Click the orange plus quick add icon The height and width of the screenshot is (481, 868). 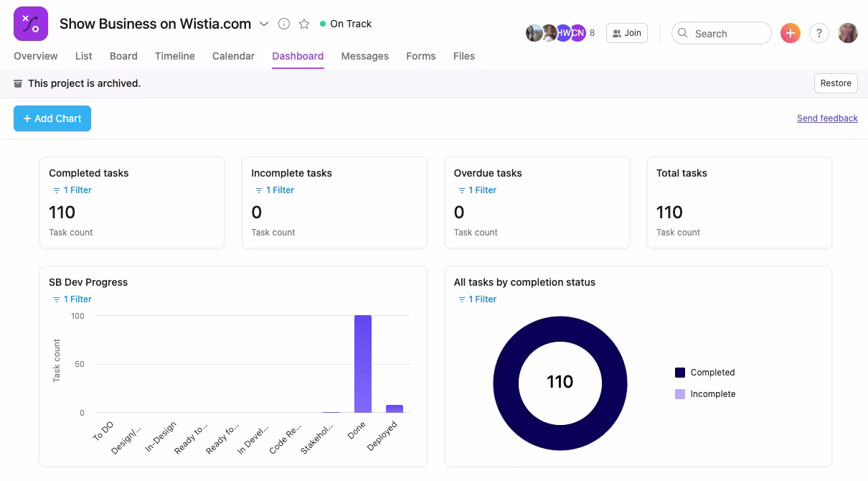tap(790, 33)
